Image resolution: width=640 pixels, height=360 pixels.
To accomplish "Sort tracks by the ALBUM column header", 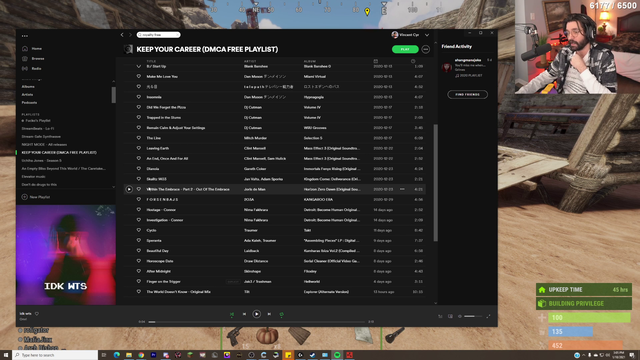I will click(310, 61).
